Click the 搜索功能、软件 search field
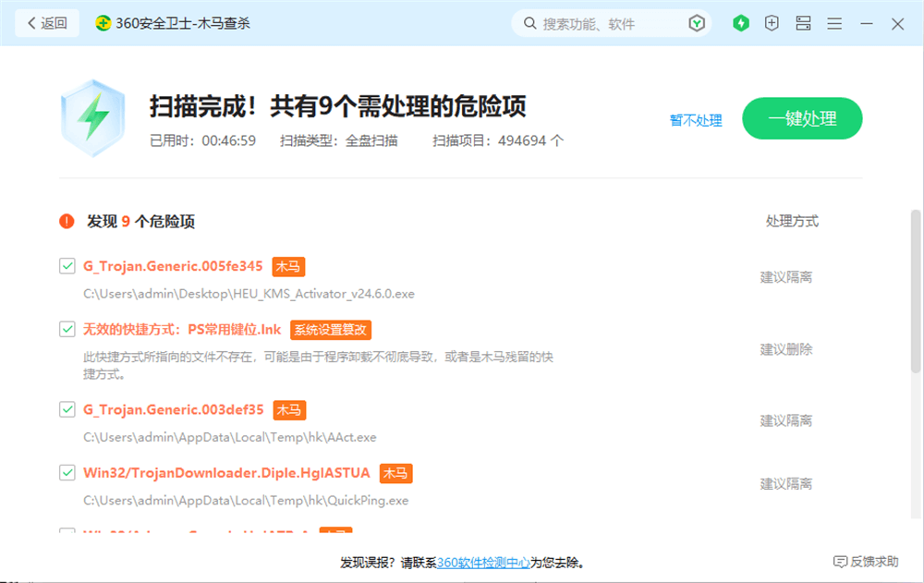 click(x=610, y=23)
